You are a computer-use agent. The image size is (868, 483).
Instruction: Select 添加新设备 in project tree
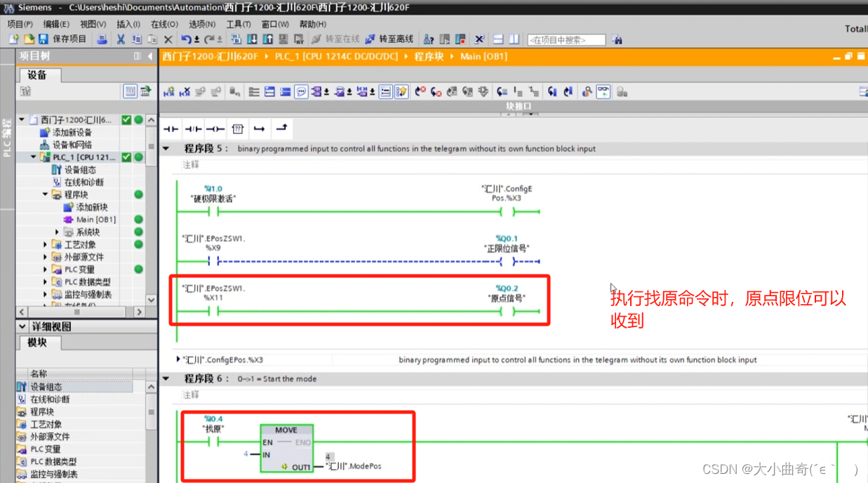click(x=72, y=133)
